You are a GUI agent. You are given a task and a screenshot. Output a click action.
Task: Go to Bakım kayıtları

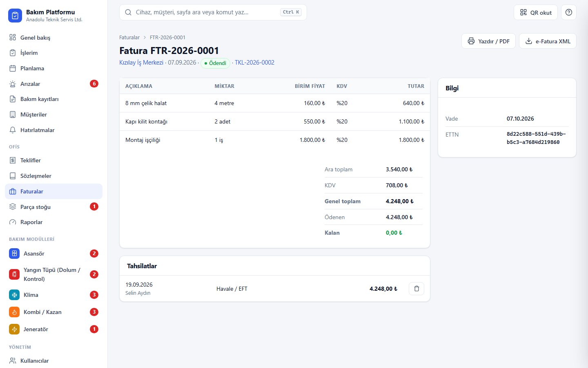click(x=53, y=99)
